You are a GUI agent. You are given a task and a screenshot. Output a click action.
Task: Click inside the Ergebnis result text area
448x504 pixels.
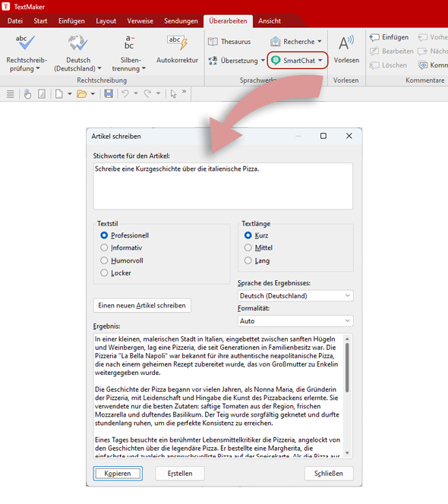point(218,395)
